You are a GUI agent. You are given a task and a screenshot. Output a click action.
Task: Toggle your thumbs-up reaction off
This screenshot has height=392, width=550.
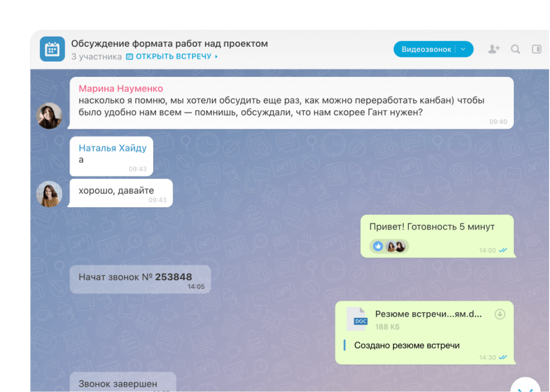coord(377,246)
